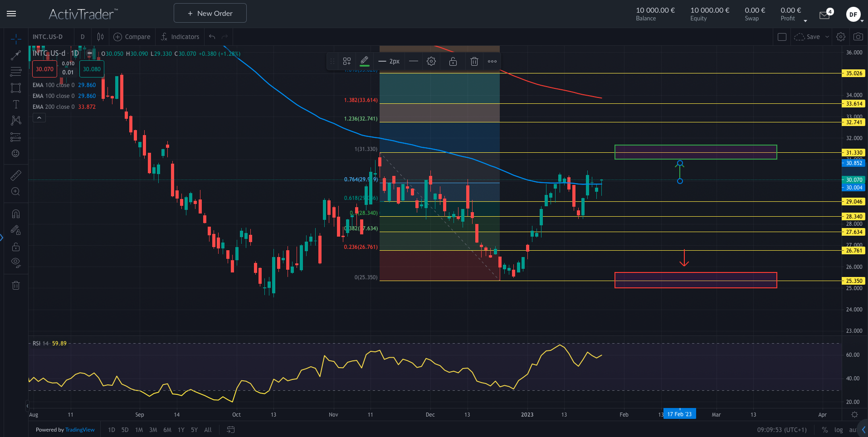The width and height of the screenshot is (868, 437).
Task: Select the trend line drawing tool
Action: [x=15, y=55]
